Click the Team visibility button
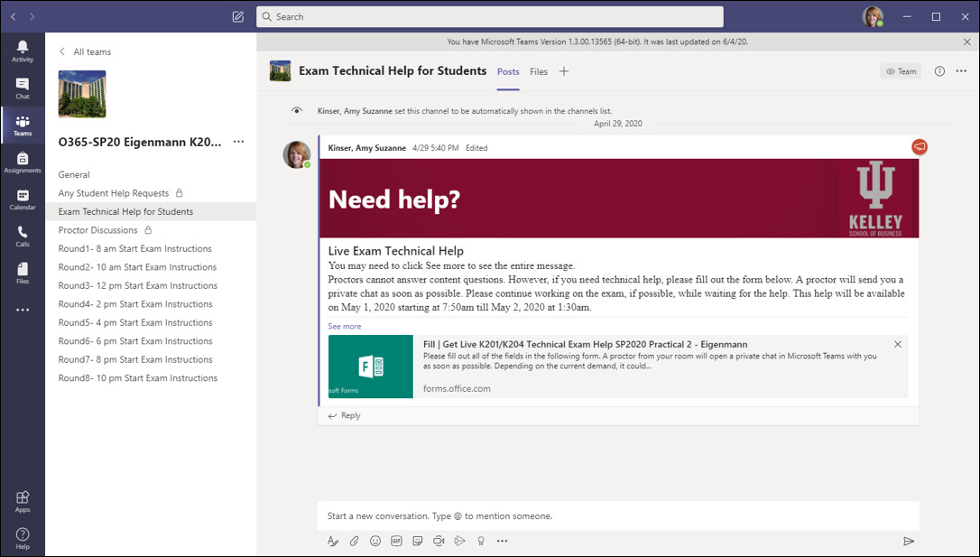The height and width of the screenshot is (557, 980). pyautogui.click(x=901, y=71)
